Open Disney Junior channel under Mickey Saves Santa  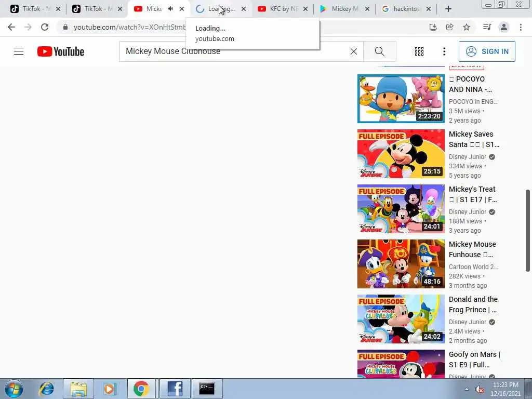(x=468, y=157)
